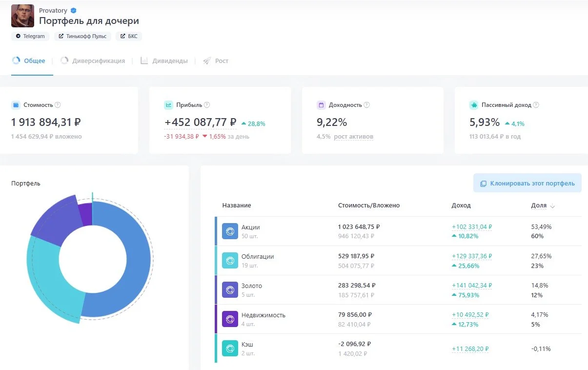Open the БКС link
This screenshot has height=370, width=588.
[129, 36]
